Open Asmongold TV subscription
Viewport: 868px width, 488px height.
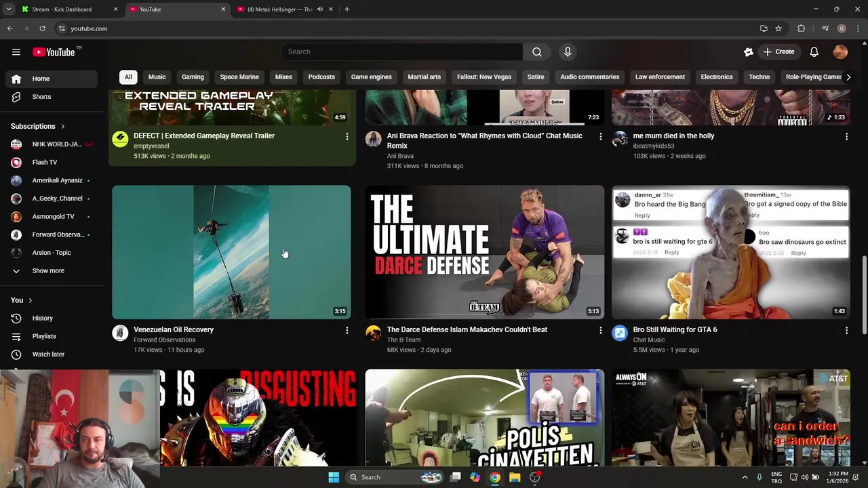52,217
